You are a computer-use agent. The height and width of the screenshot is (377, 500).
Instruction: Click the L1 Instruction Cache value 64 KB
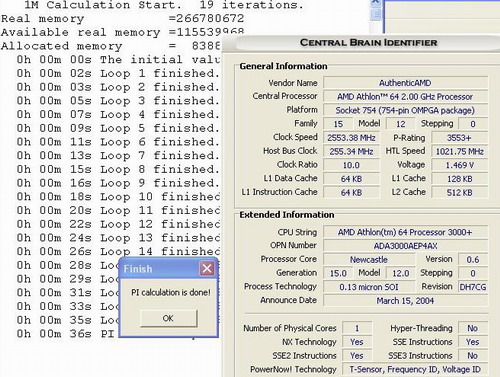[x=351, y=192]
